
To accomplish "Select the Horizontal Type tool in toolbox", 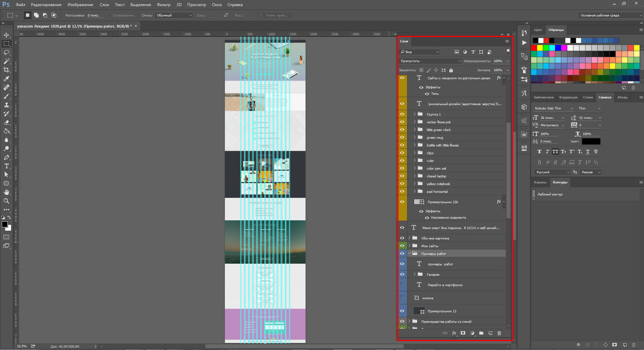I will click(x=6, y=166).
